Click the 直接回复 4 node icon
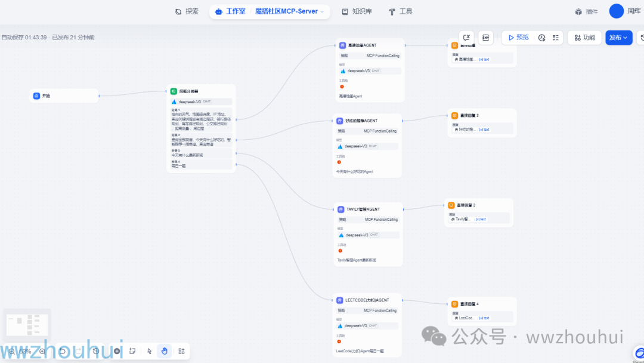The width and height of the screenshot is (644, 363). pos(454,304)
